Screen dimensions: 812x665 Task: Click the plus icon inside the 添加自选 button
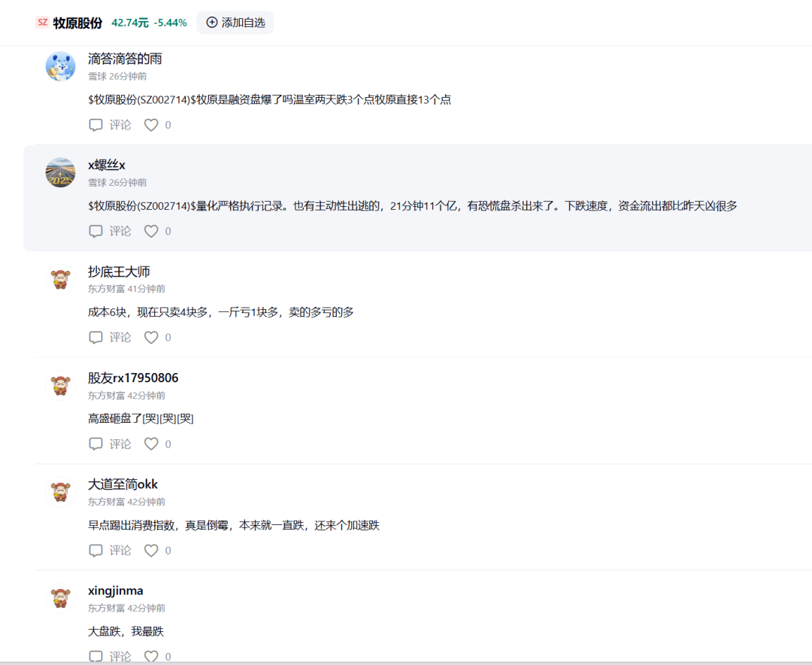211,23
